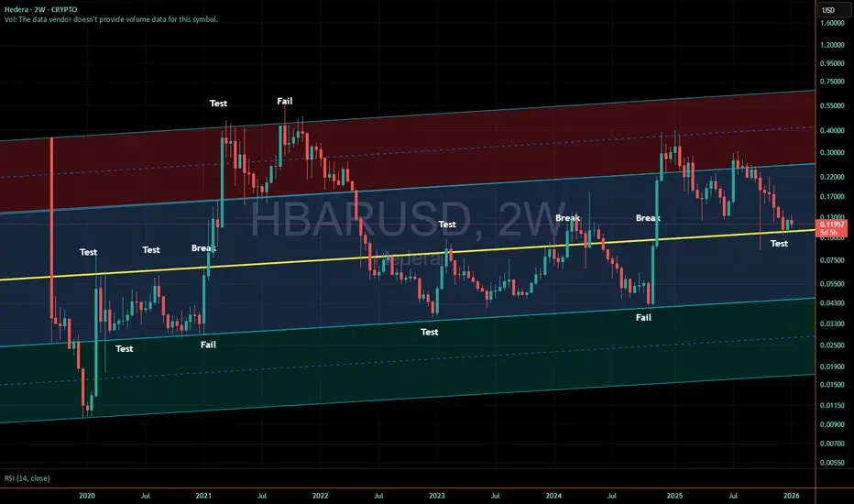Select the Break label in early 2024
Screen dimensions: 854x504
[x=567, y=218]
